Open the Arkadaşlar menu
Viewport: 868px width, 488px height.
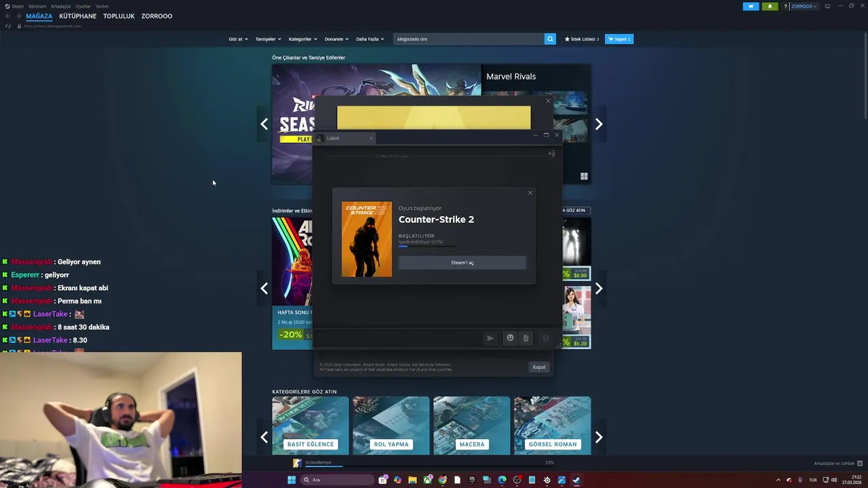tap(61, 6)
